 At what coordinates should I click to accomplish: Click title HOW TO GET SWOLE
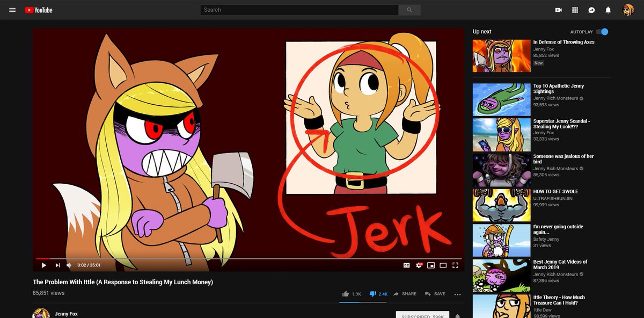(555, 192)
